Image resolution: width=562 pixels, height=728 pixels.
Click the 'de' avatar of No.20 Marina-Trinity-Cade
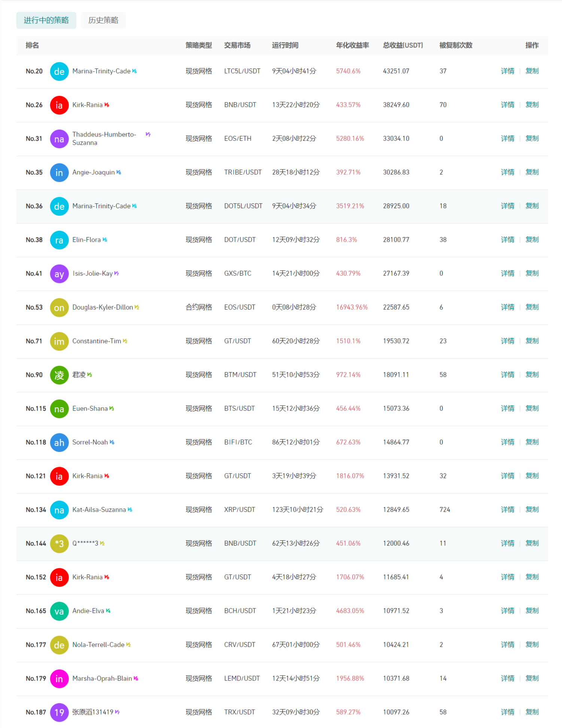(x=59, y=71)
